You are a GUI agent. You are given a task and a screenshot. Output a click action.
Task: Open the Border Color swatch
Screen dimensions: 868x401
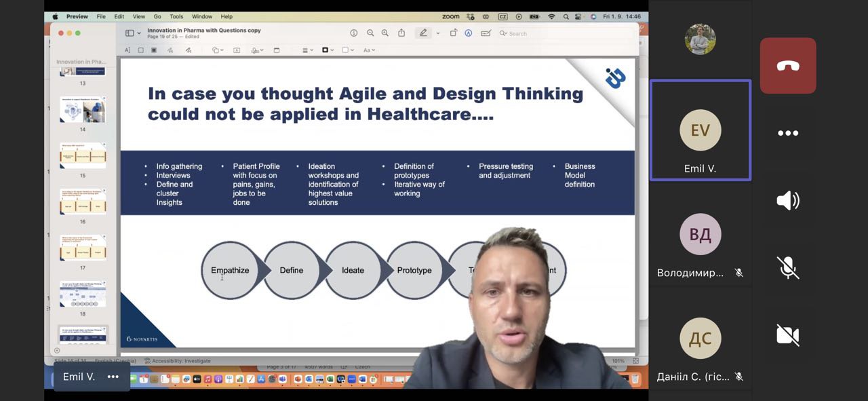coord(328,50)
